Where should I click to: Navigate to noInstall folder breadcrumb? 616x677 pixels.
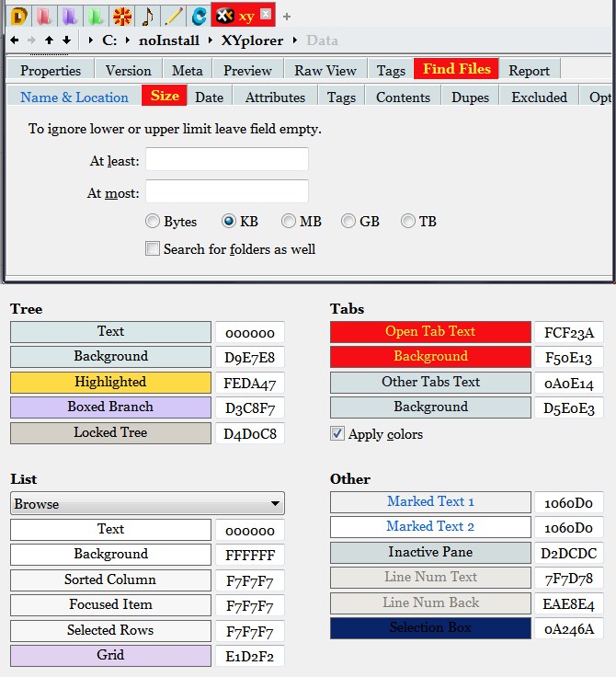point(169,40)
